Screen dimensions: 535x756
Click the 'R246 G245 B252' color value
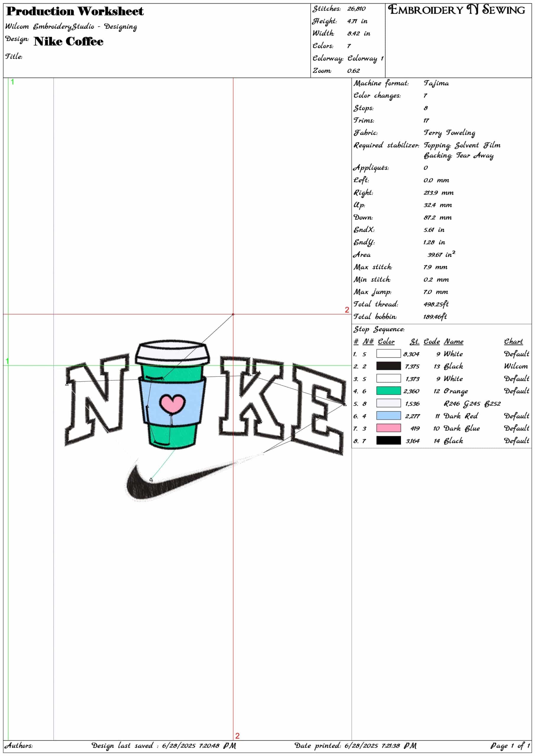(472, 403)
